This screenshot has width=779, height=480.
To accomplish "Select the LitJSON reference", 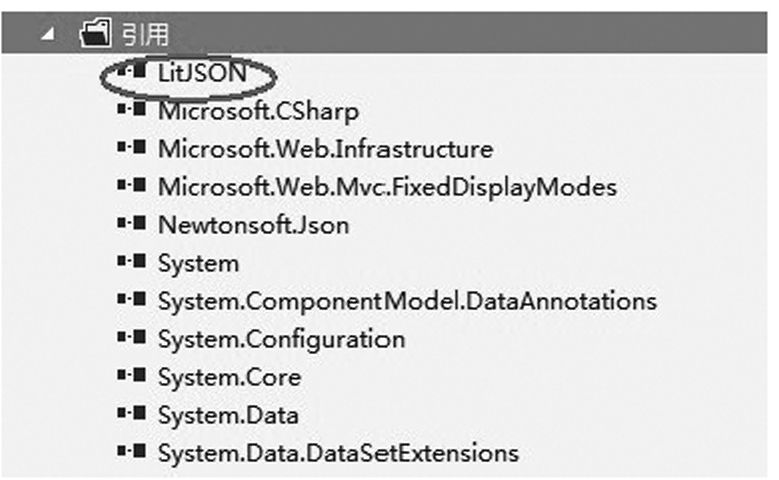I will pyautogui.click(x=202, y=73).
